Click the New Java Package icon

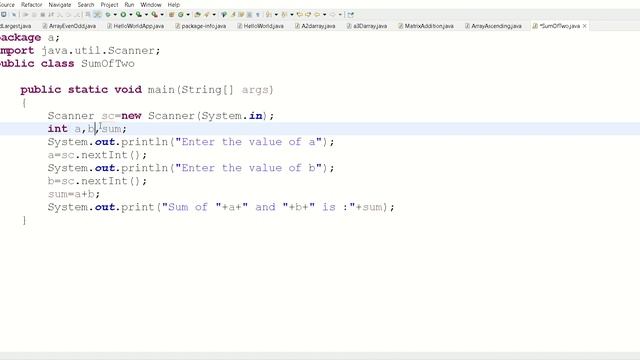coord(171,15)
